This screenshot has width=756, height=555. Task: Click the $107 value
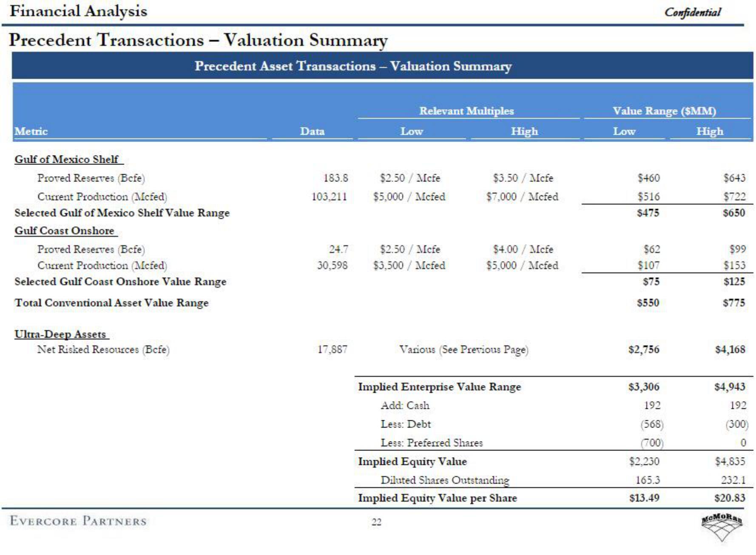coord(649,266)
